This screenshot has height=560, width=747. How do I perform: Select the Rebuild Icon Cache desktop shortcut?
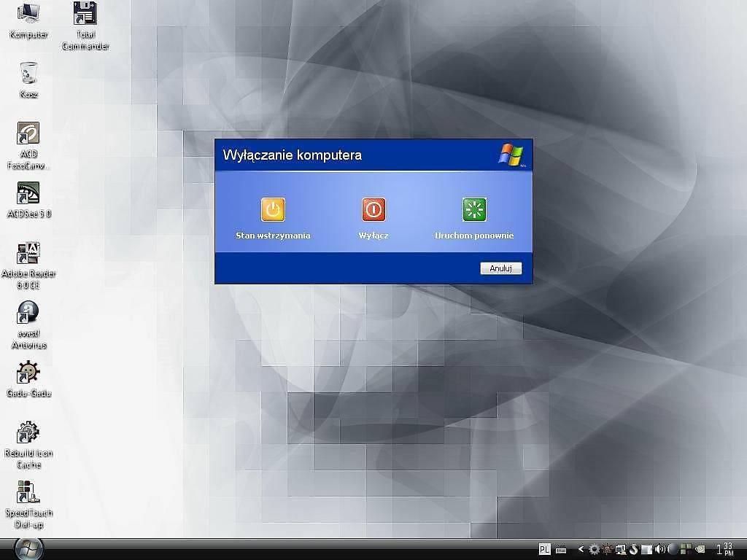pyautogui.click(x=28, y=446)
